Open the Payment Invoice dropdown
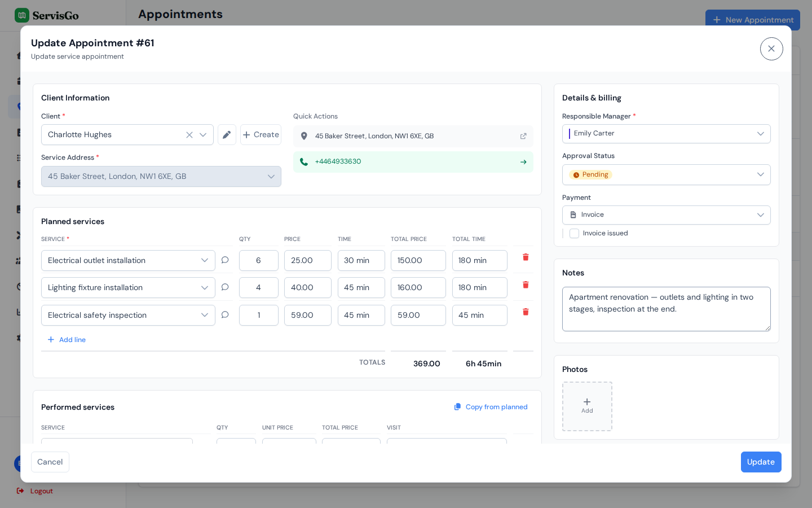This screenshot has width=812, height=508. 667,215
